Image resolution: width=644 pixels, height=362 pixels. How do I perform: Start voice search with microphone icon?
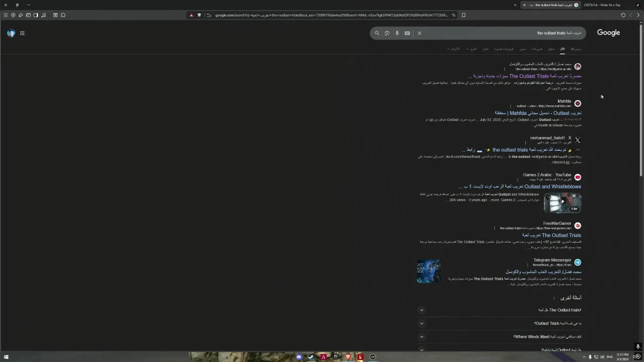point(397,33)
